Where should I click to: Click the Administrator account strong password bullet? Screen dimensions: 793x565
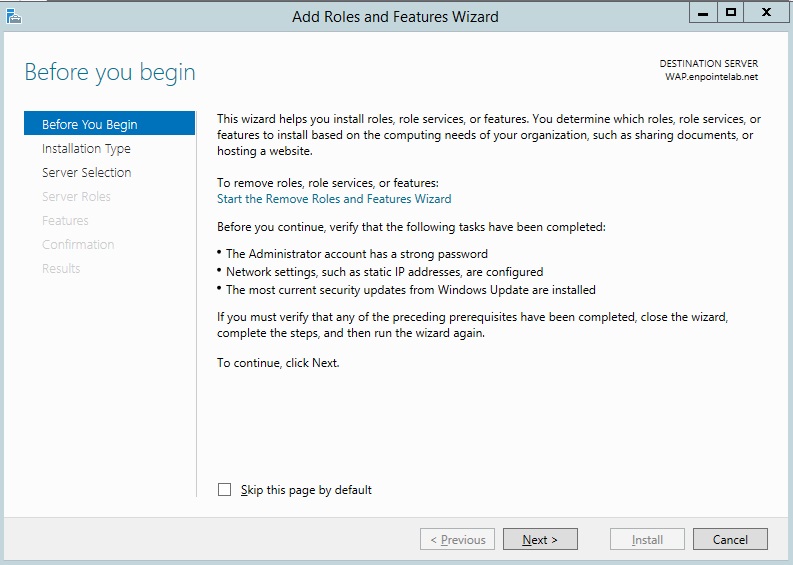357,254
